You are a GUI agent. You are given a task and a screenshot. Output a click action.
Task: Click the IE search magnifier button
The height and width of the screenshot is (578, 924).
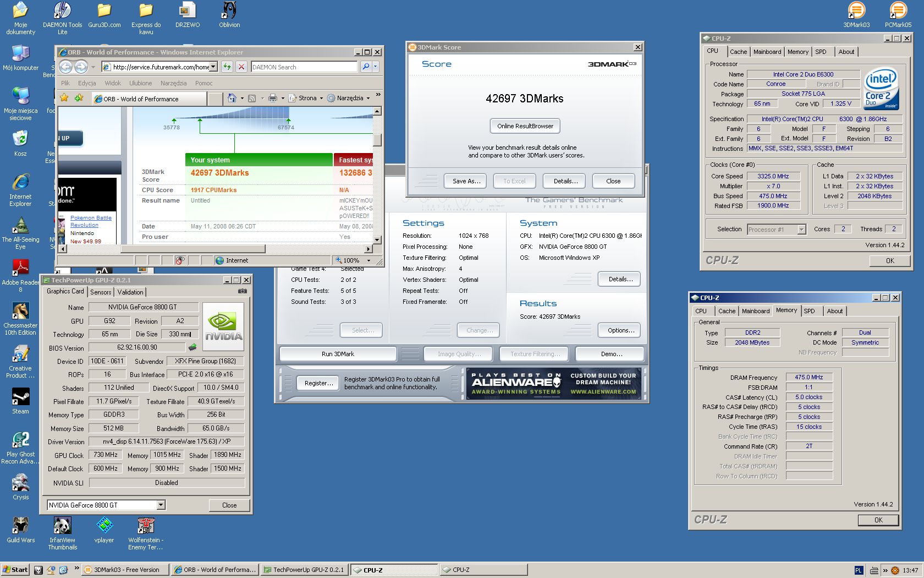point(366,67)
